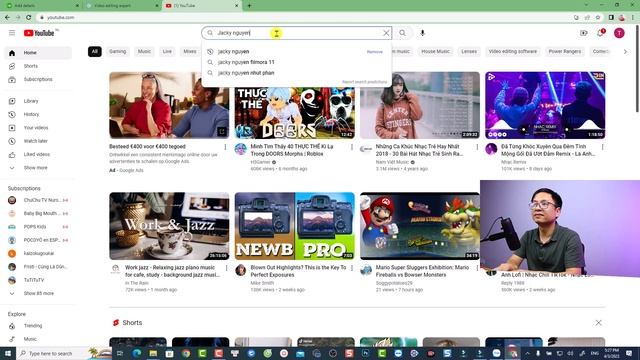Image resolution: width=640 pixels, height=360 pixels.
Task: Open kaizokugoukai subscription channel
Action: [x=38, y=253]
